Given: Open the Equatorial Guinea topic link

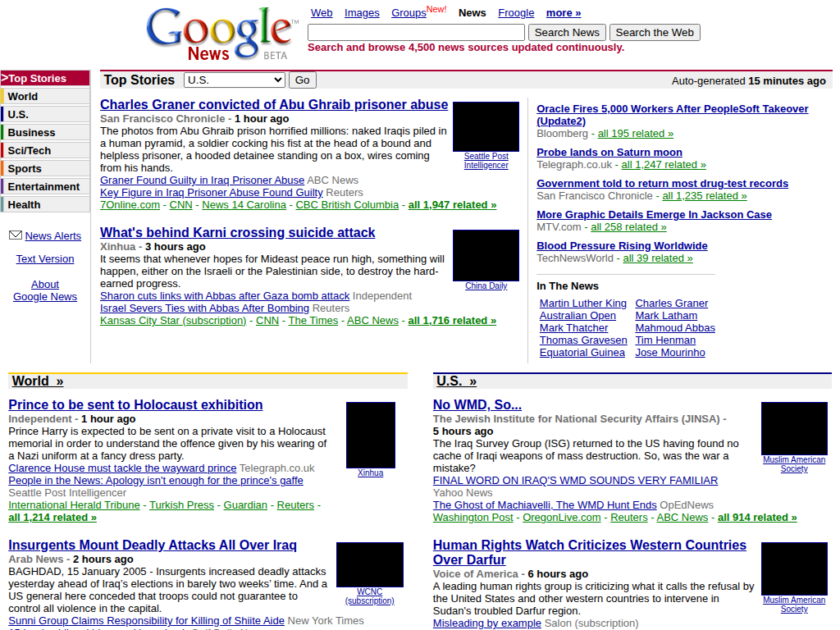Looking at the screenshot, I should pos(582,353).
